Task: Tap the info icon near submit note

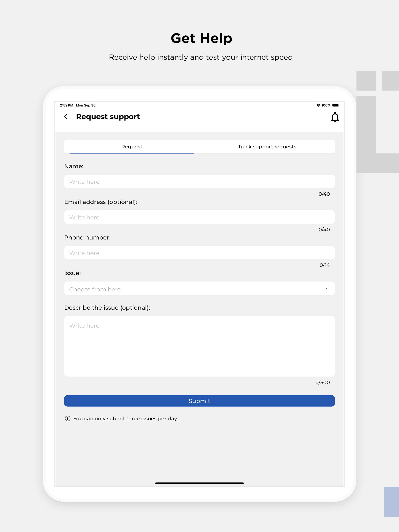Action: (x=68, y=418)
